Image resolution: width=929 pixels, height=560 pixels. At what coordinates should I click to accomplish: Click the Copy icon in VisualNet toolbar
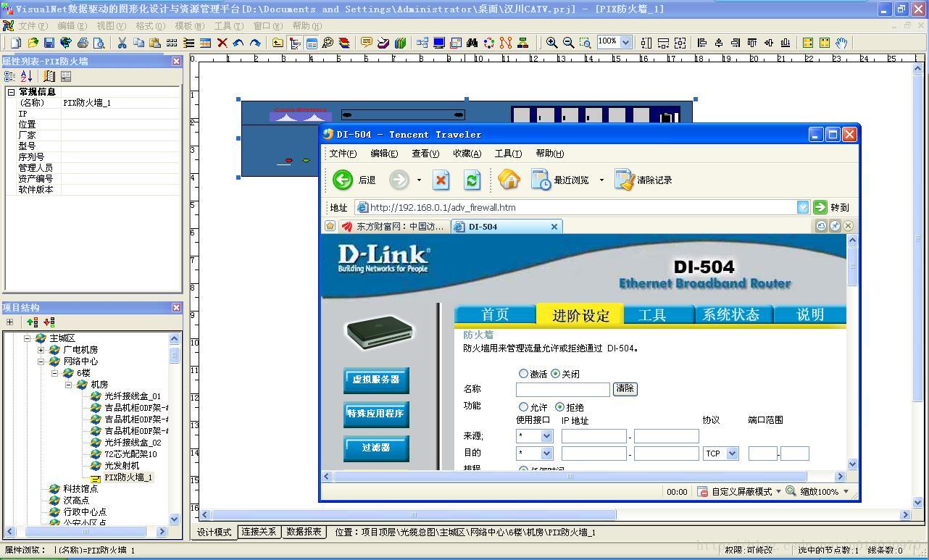[138, 43]
